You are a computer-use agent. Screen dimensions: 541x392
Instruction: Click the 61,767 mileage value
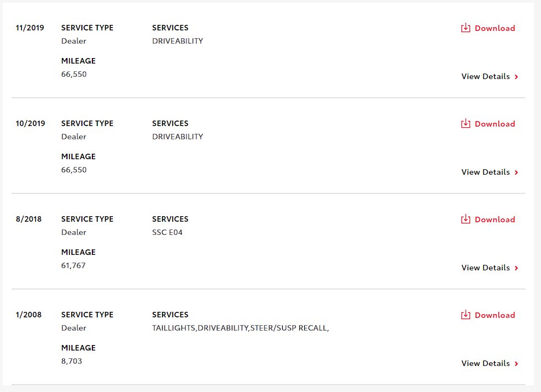[x=73, y=266]
